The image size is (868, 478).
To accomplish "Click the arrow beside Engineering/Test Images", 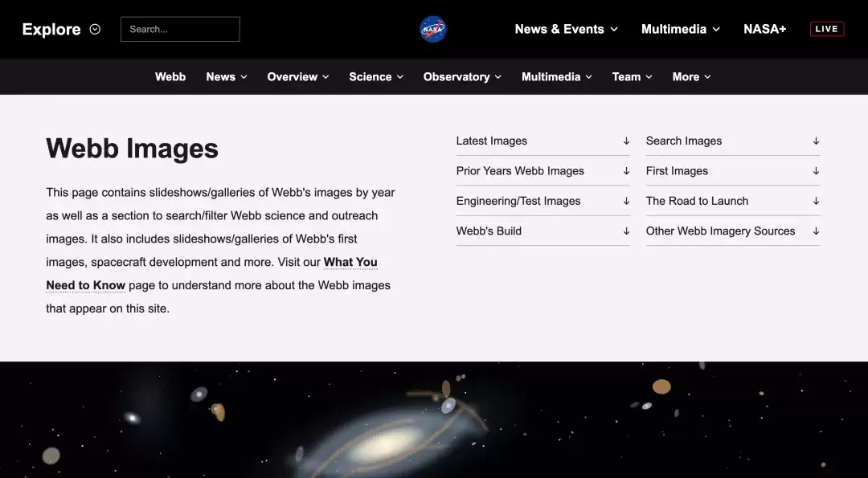I will [626, 201].
